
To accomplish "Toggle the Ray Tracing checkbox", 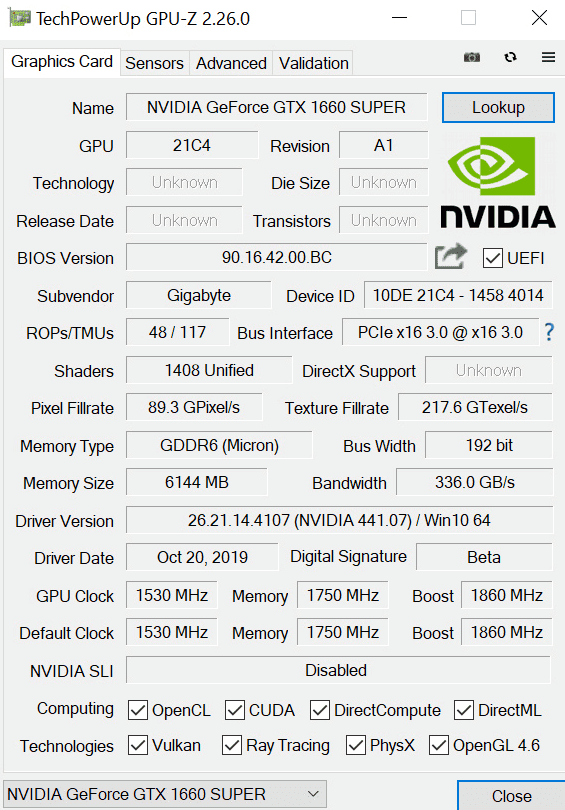I will point(232,745).
